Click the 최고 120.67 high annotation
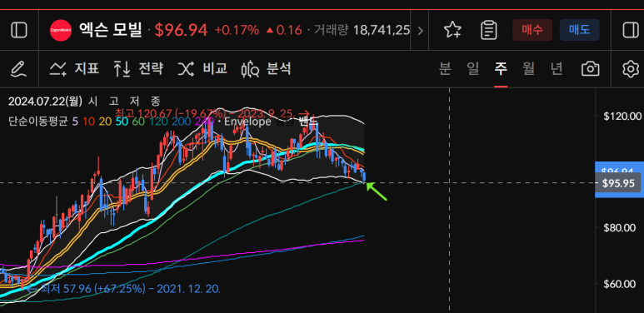644x313 pixels. (x=212, y=113)
